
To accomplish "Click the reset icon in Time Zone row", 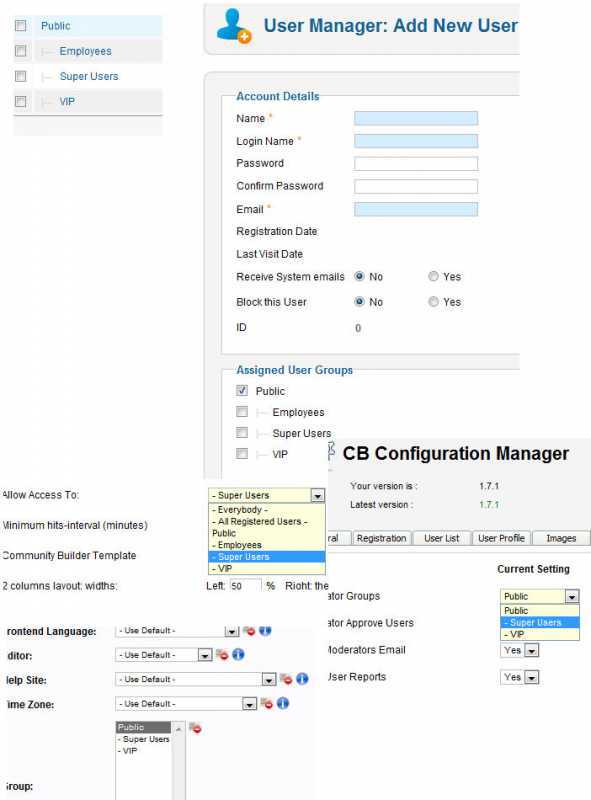I will click(266, 704).
